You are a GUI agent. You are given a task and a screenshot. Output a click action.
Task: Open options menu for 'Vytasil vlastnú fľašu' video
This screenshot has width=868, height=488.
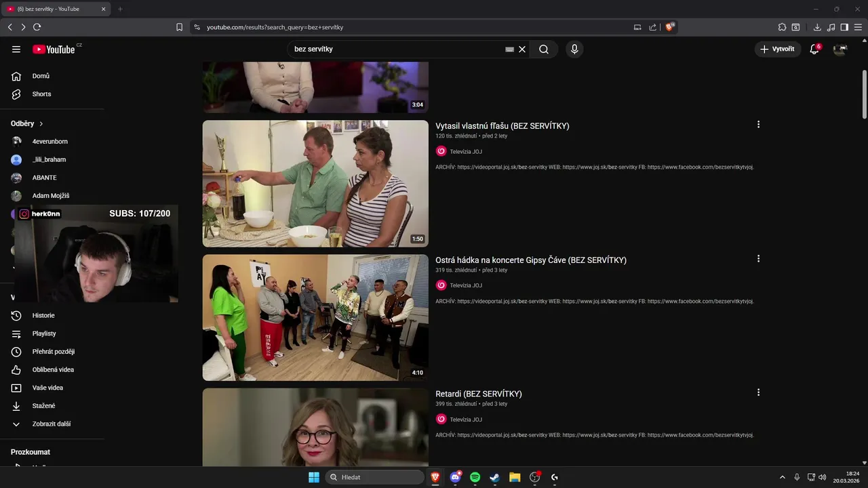pyautogui.click(x=758, y=125)
